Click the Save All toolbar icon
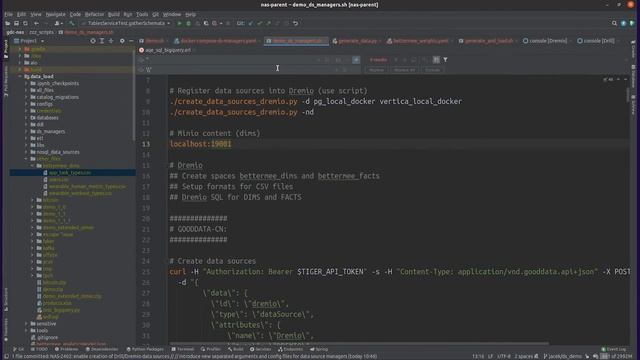Screen dimensions: 640x360 tap(16, 23)
